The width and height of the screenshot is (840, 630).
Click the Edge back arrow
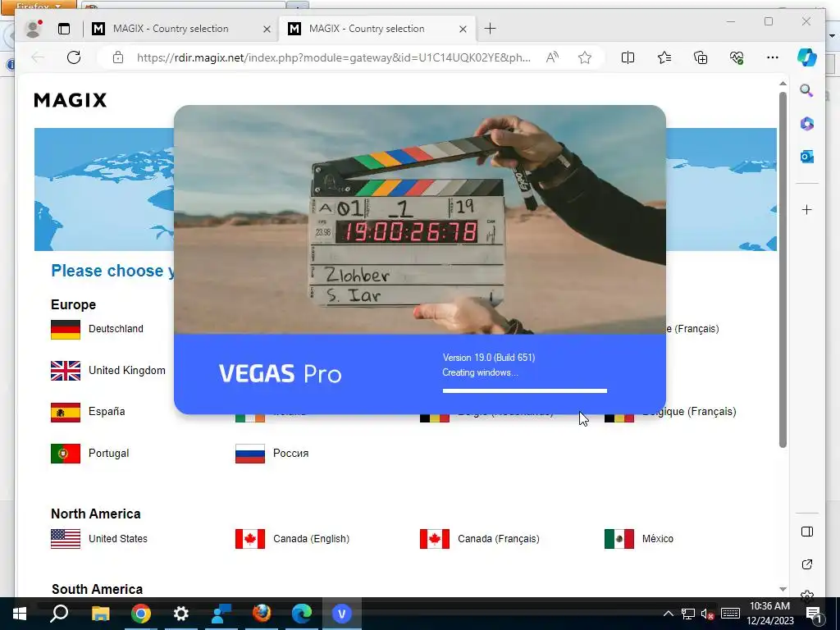pos(38,57)
